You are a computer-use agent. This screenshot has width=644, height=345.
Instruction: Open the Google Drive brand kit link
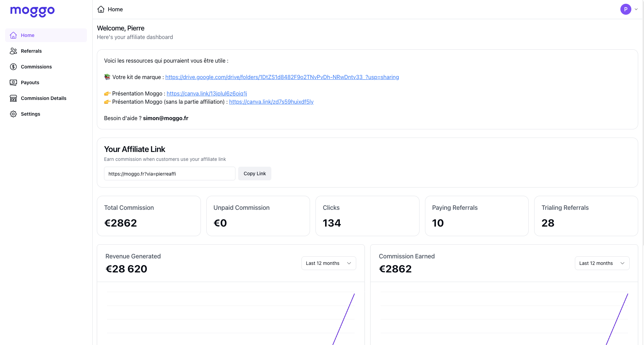[282, 77]
